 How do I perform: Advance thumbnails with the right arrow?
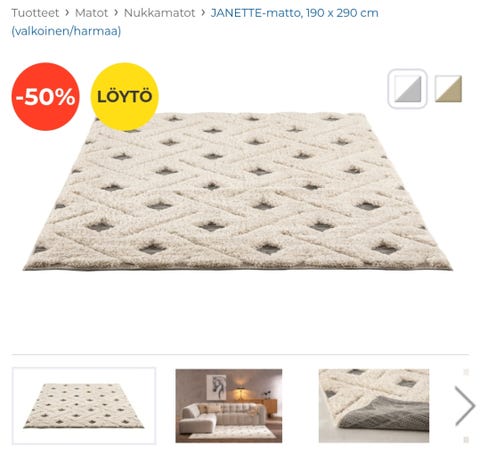coord(465,406)
